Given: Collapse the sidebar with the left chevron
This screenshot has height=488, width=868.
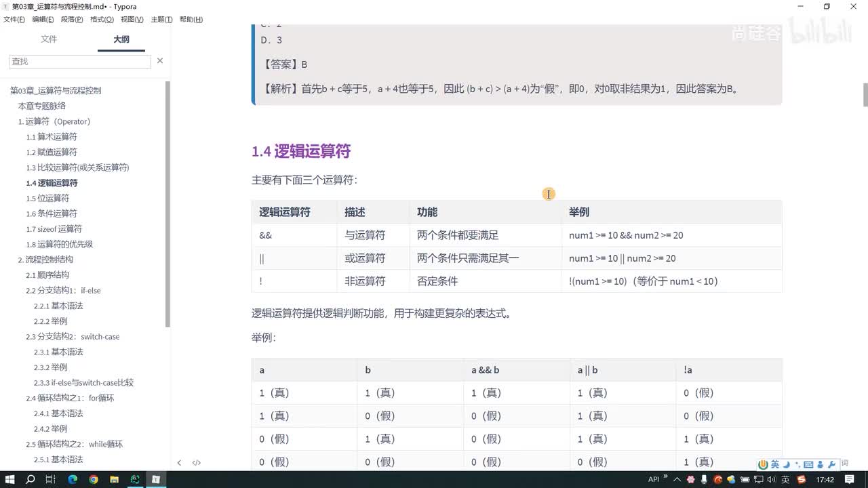Looking at the screenshot, I should click(179, 463).
